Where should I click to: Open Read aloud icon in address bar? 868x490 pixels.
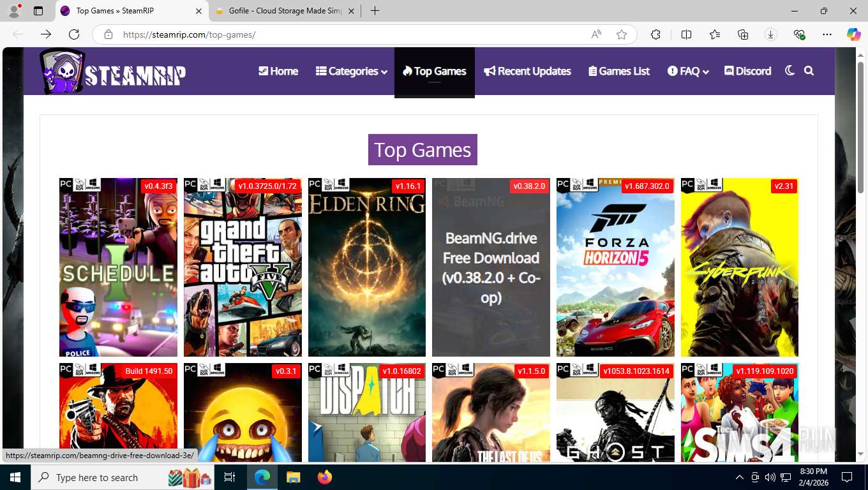(x=596, y=34)
